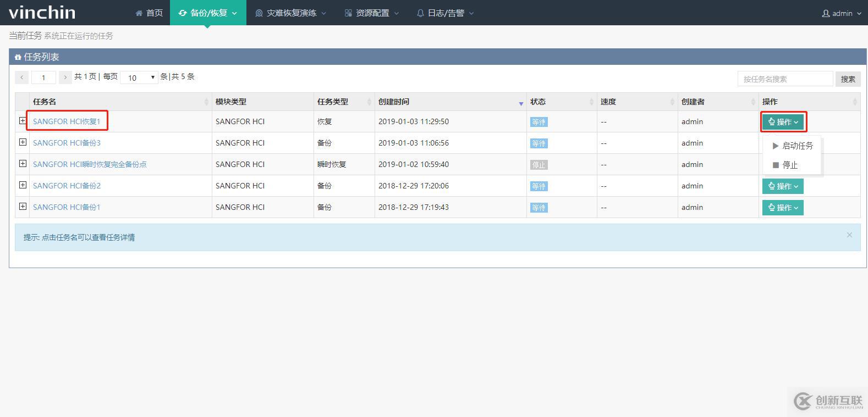
Task: Dismiss the 提示 hint banner
Action: (849, 235)
